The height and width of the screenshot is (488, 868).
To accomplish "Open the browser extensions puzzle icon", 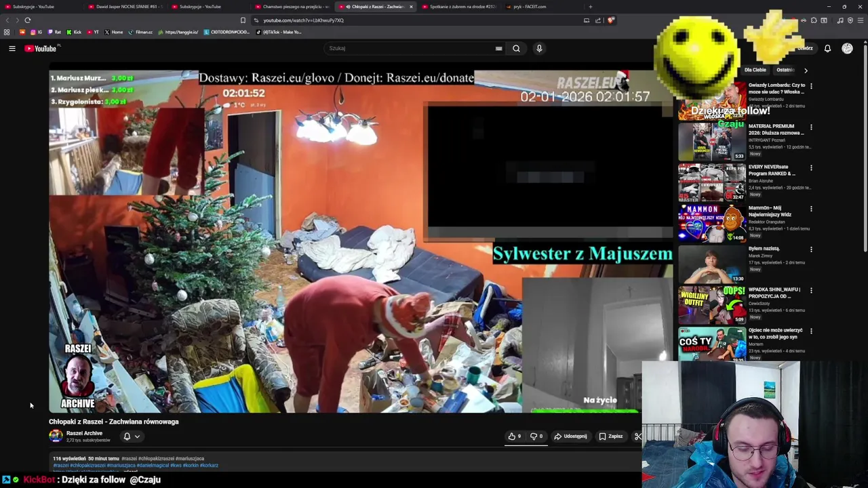I will (814, 20).
